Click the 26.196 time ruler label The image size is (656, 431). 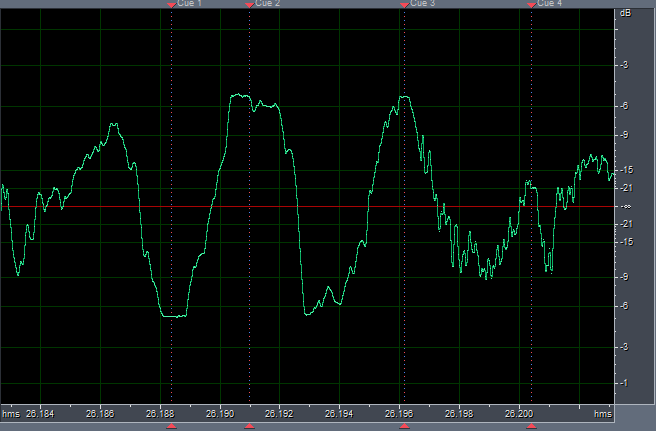point(399,414)
